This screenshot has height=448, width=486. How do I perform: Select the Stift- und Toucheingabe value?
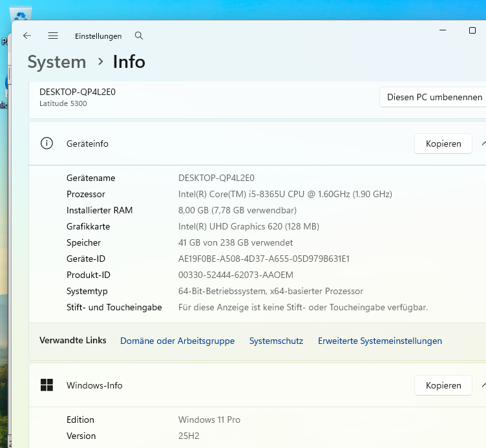click(x=303, y=307)
